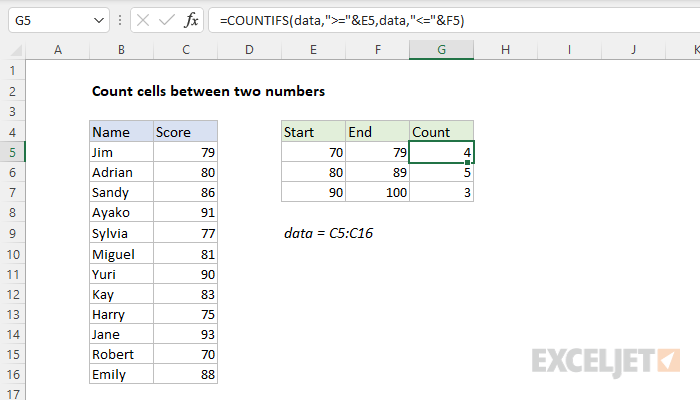Click the Start value 70 cell
Image resolution: width=700 pixels, height=400 pixels.
coord(313,152)
